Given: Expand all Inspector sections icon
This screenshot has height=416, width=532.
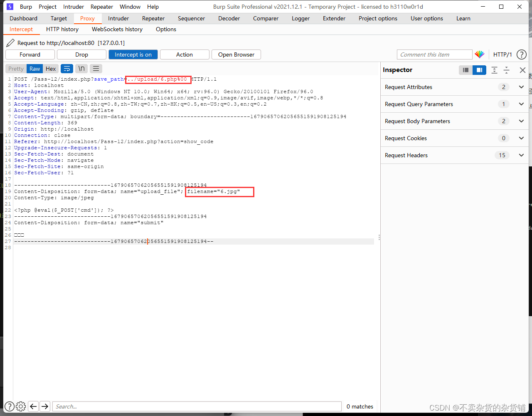Looking at the screenshot, I should click(x=494, y=70).
